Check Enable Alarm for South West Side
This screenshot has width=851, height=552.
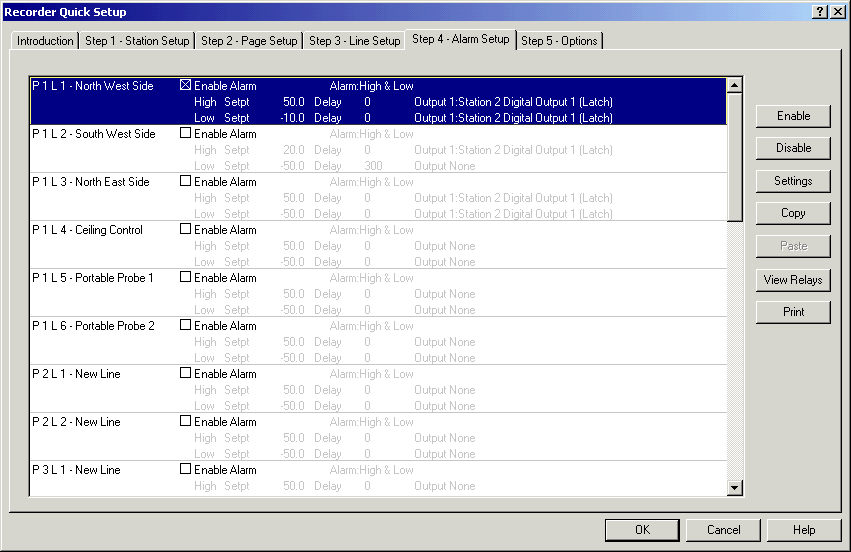coord(186,133)
